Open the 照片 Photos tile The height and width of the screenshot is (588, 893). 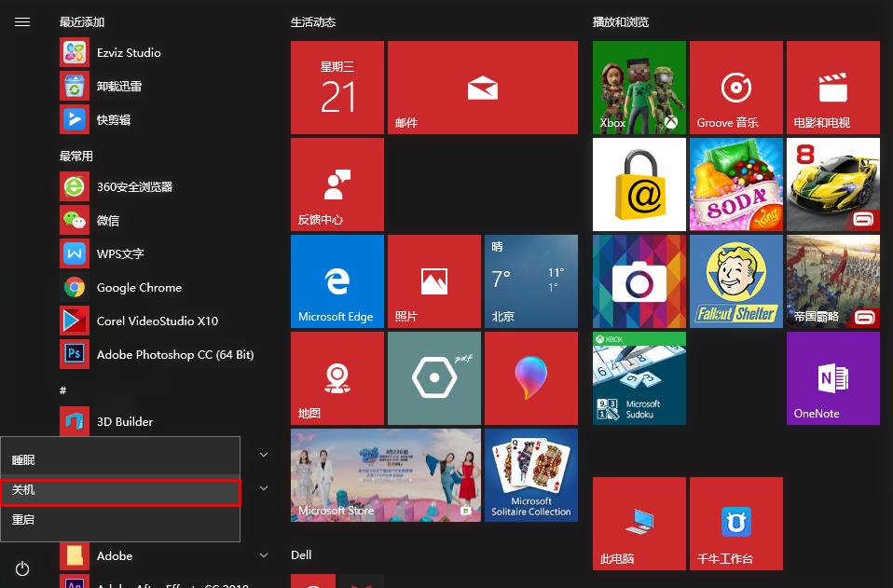coord(433,280)
